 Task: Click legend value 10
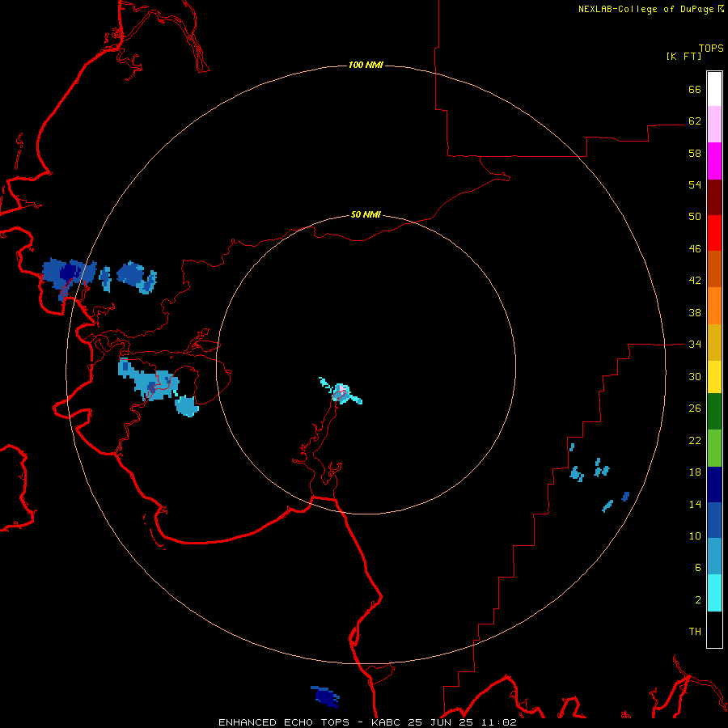[x=695, y=536]
